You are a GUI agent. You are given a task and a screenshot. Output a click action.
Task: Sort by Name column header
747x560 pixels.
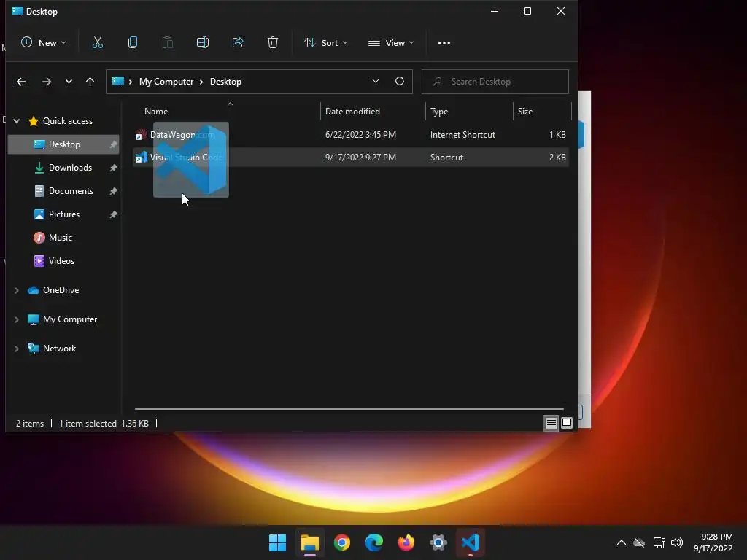[156, 112]
